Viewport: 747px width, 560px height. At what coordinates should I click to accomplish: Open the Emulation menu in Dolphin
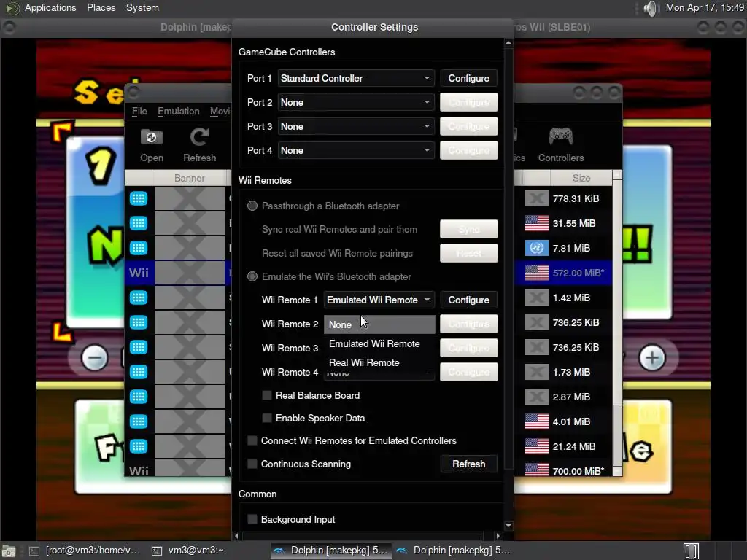click(x=178, y=111)
